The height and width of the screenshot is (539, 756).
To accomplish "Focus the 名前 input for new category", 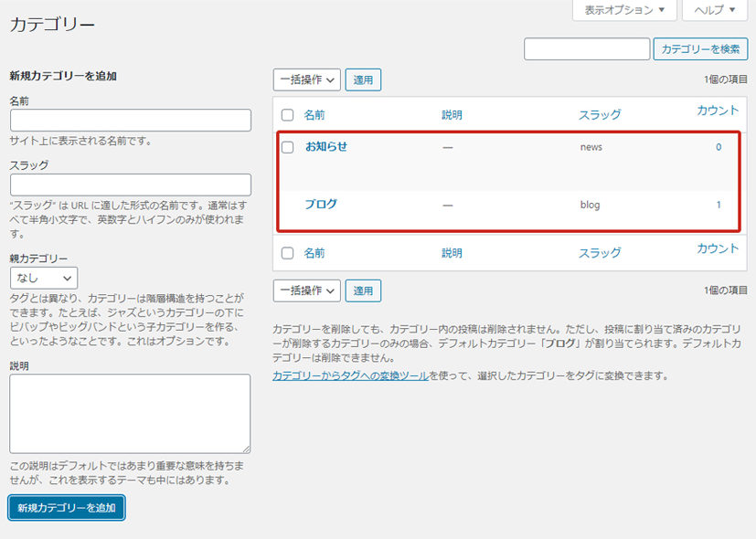I will (x=130, y=121).
